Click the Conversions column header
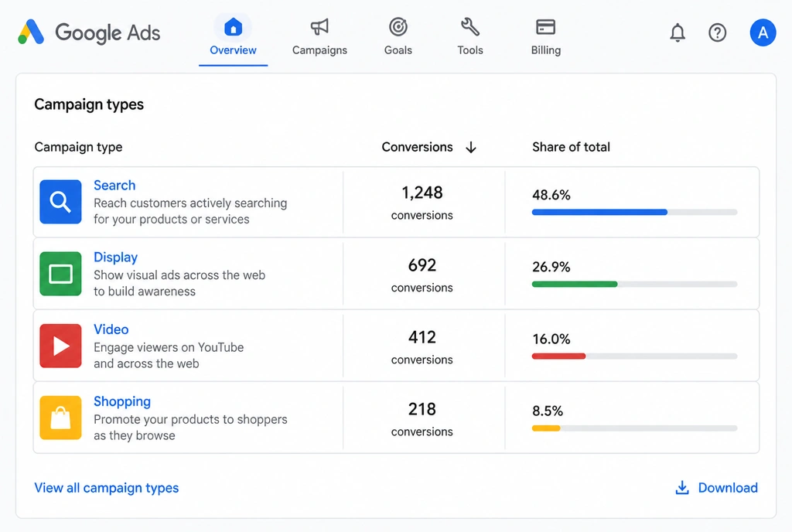The width and height of the screenshot is (792, 532). [417, 147]
